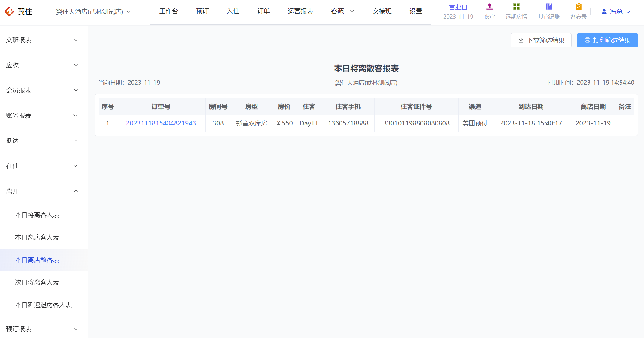Image resolution: width=644 pixels, height=338 pixels.
Task: Click phone cell 13605718888
Action: pos(348,123)
